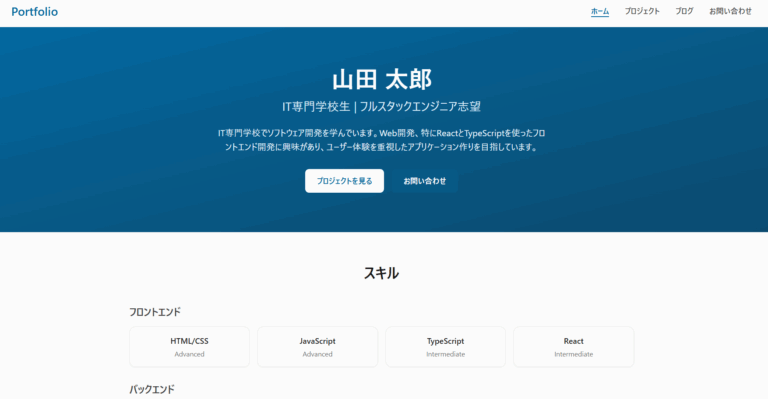768x399 pixels.
Task: Click the IT専門学校生 subtitle text
Action: [382, 107]
